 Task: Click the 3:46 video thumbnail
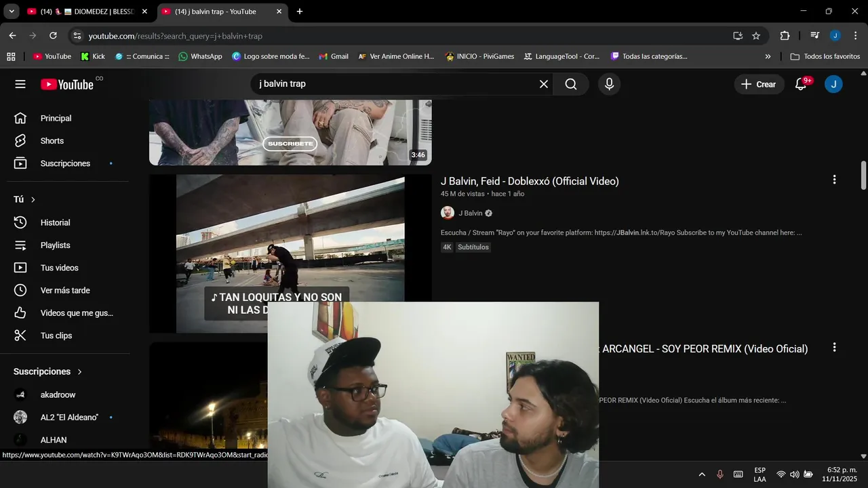(290, 132)
